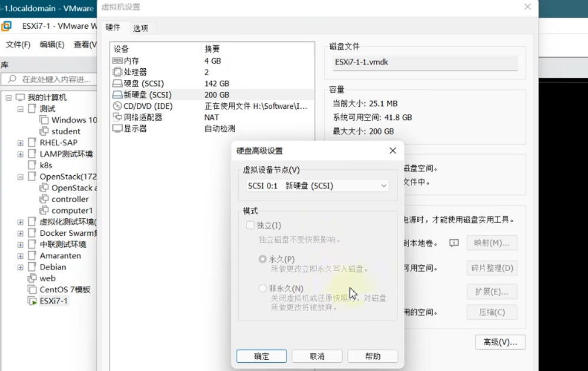Click the 映射(M)... map button
Viewport: 588px width, 371px height.
(x=492, y=243)
